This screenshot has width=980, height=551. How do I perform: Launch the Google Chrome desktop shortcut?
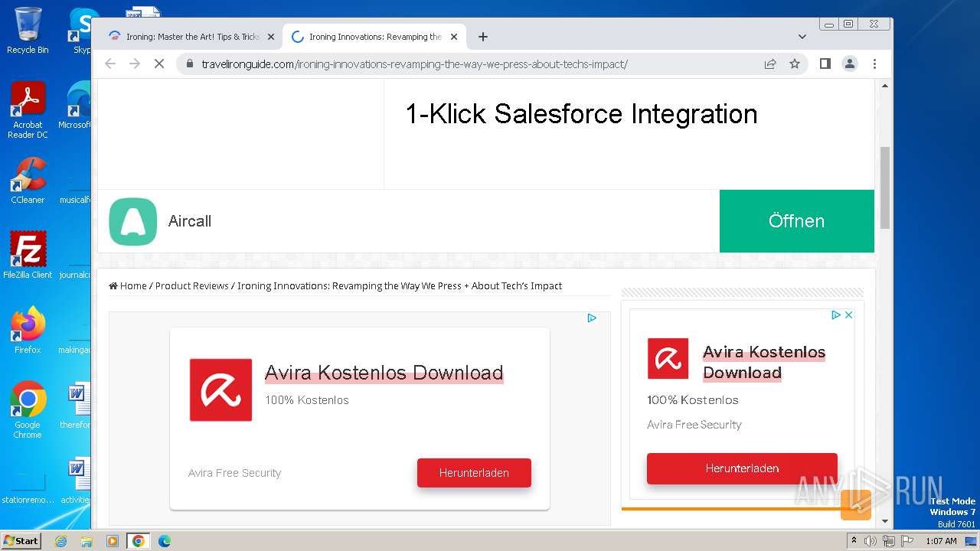28,410
